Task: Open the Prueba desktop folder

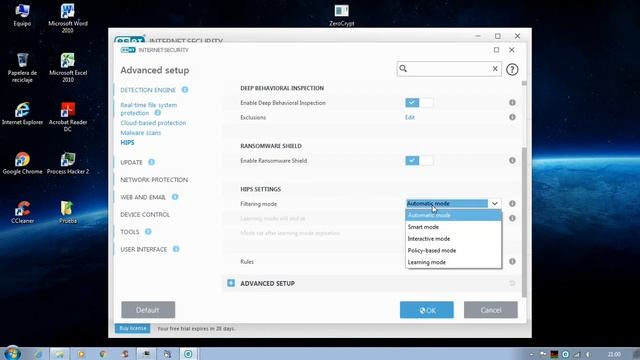Action: click(x=68, y=212)
